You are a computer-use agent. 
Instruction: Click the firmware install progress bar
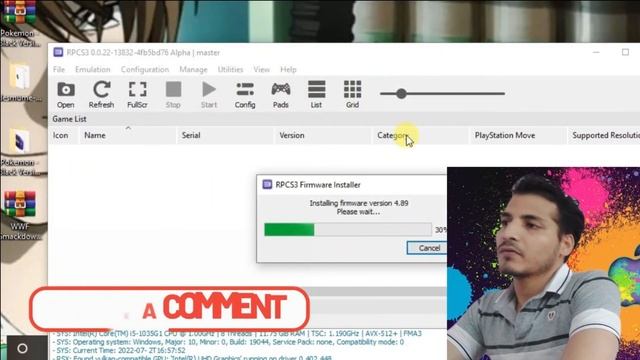[x=348, y=229]
